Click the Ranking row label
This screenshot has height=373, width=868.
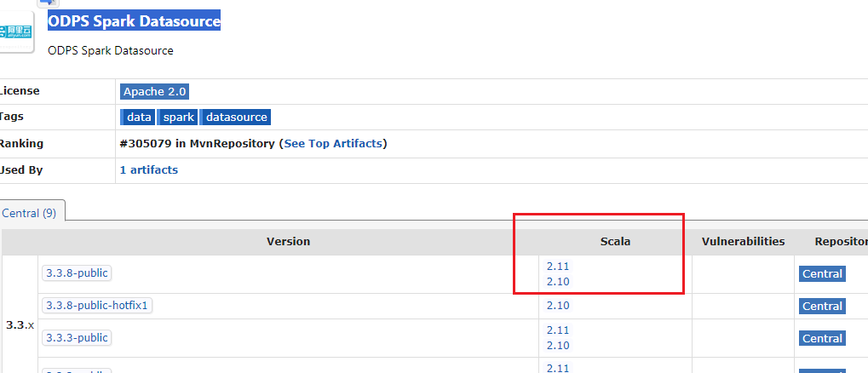click(x=21, y=143)
